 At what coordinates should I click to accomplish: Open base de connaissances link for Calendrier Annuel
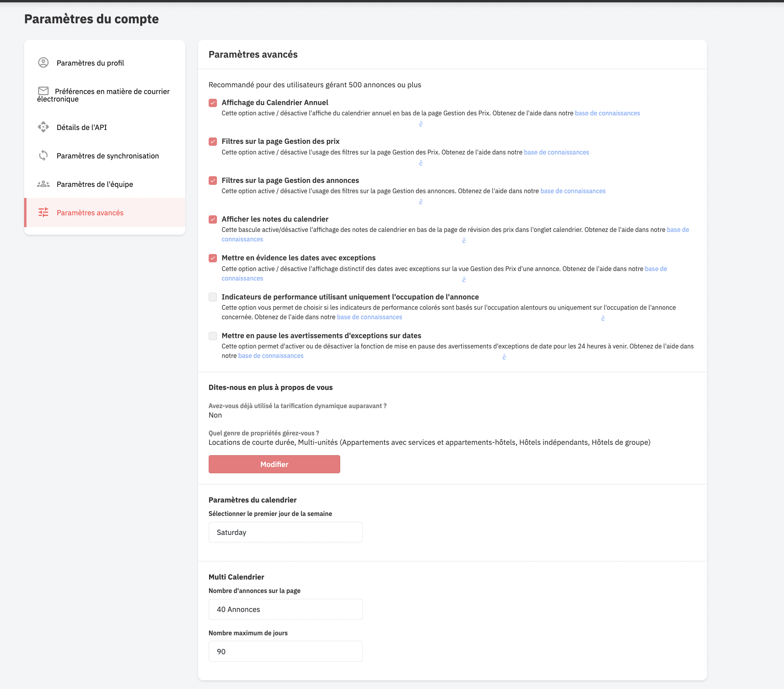pyautogui.click(x=607, y=113)
